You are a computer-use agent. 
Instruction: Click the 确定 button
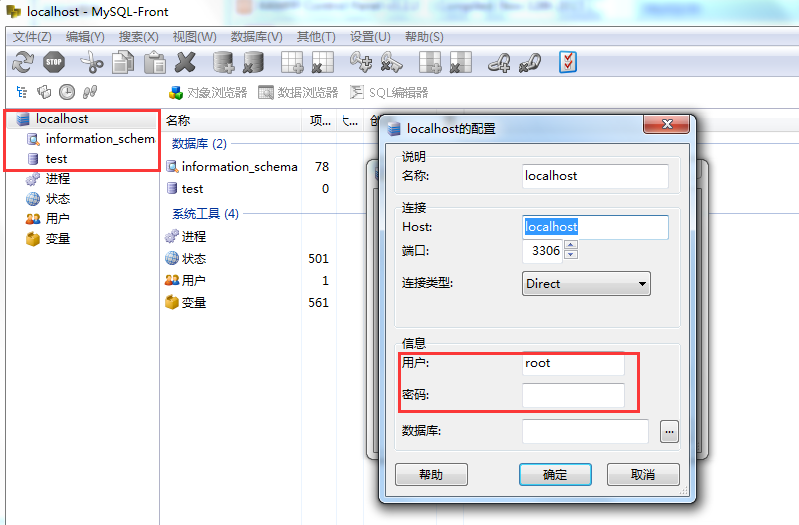(555, 475)
